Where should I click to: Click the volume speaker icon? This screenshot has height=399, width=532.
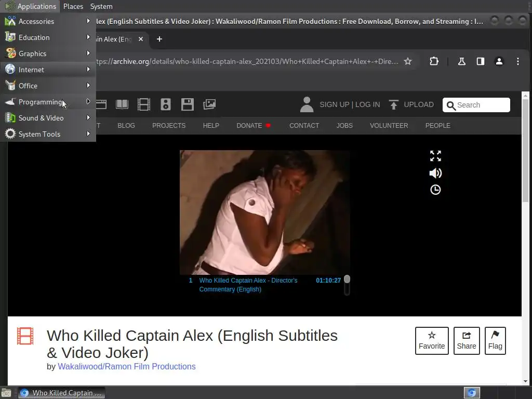[x=435, y=174]
